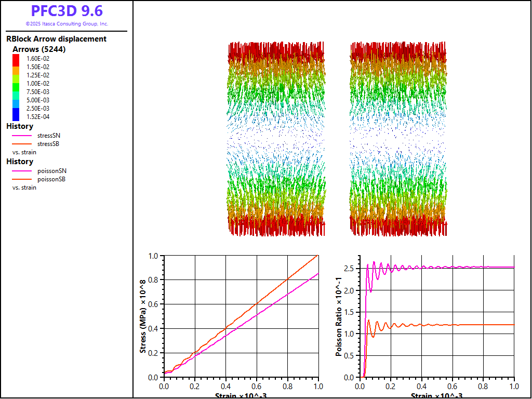Click the dark blue 1.52E-04 color swatch

click(16, 116)
